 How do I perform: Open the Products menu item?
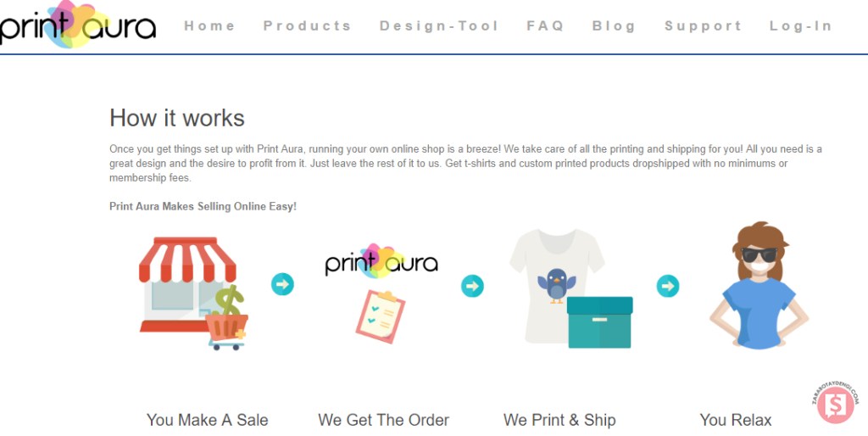pyautogui.click(x=307, y=26)
